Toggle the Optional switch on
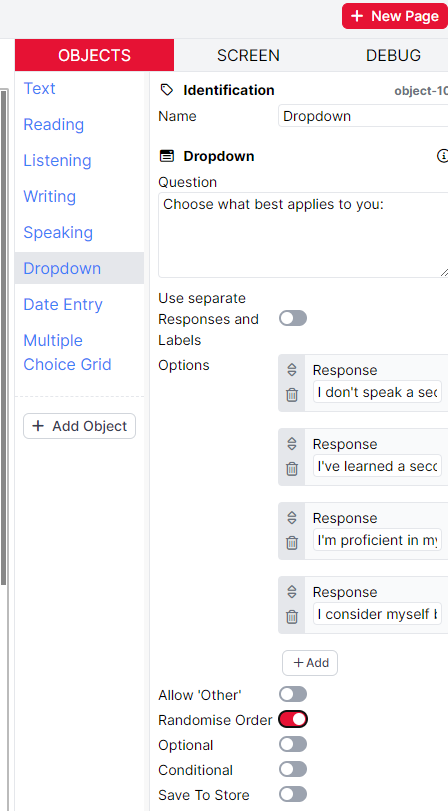 (x=293, y=744)
